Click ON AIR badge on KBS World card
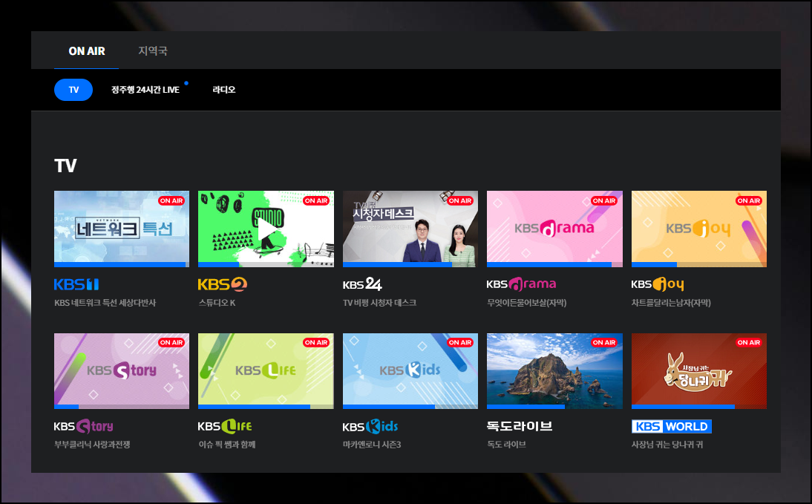Image resolution: width=812 pixels, height=504 pixels. pyautogui.click(x=749, y=342)
